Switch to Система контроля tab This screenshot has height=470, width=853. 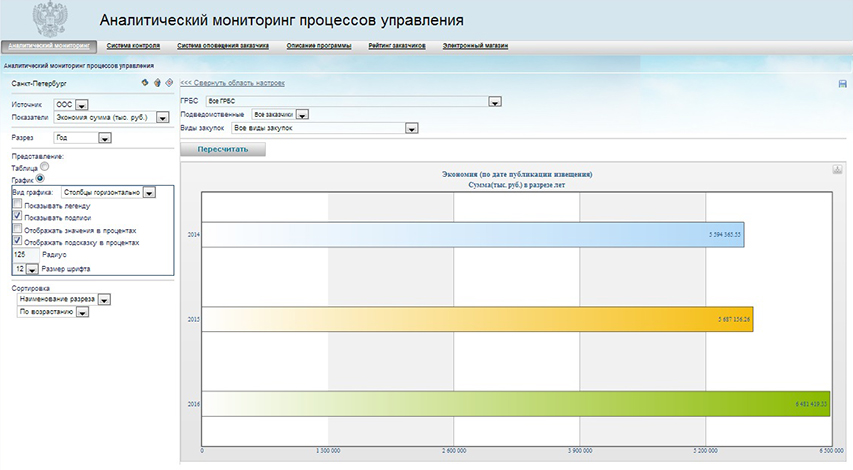coord(133,46)
